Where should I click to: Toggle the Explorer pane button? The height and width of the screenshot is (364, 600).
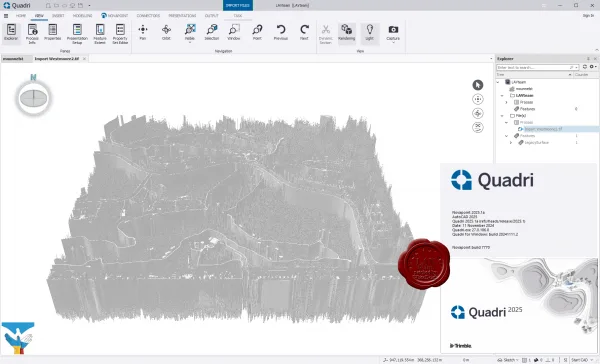pos(11,33)
